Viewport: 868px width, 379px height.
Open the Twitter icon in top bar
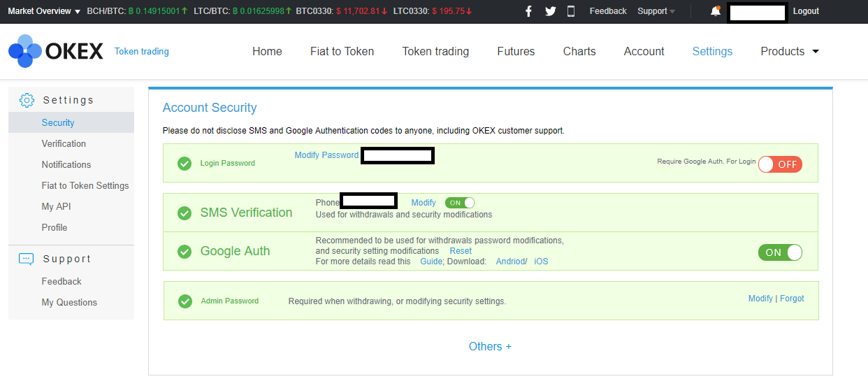coord(550,11)
